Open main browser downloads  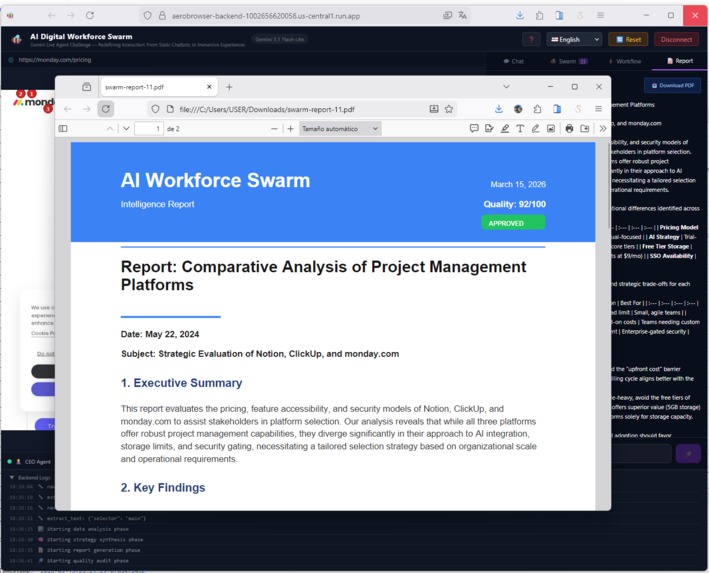(520, 15)
